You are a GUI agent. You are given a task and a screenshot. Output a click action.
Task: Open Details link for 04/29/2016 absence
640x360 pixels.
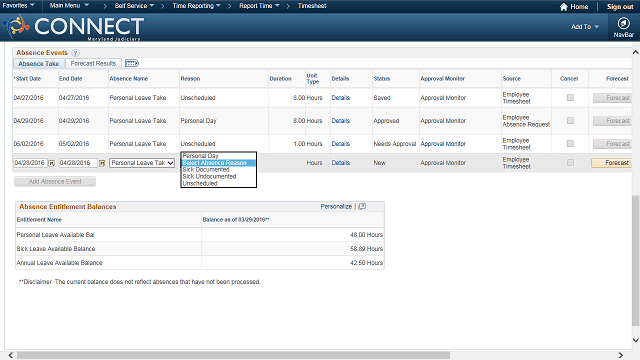pyautogui.click(x=340, y=120)
